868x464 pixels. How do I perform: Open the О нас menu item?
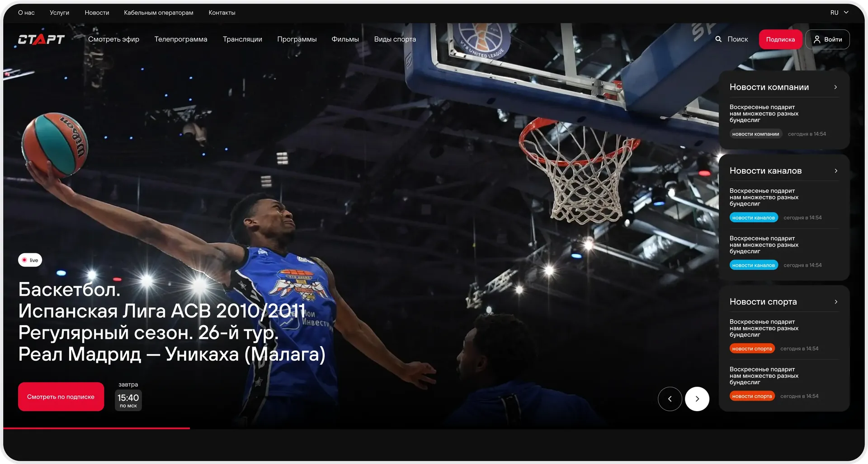pyautogui.click(x=26, y=13)
